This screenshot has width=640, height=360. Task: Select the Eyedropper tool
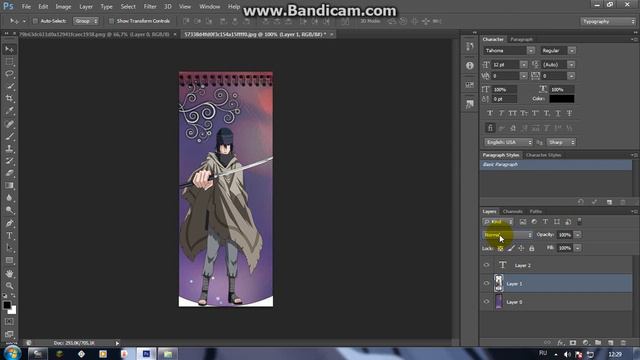[9, 111]
